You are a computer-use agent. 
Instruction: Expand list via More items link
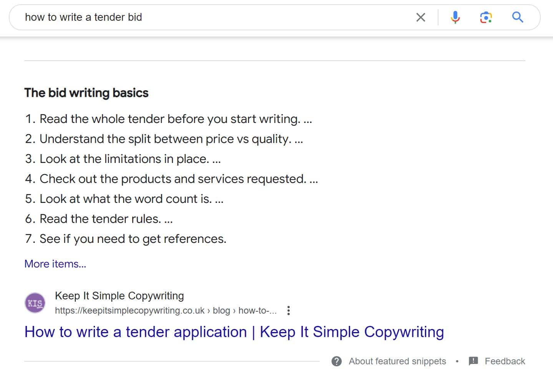(x=55, y=264)
